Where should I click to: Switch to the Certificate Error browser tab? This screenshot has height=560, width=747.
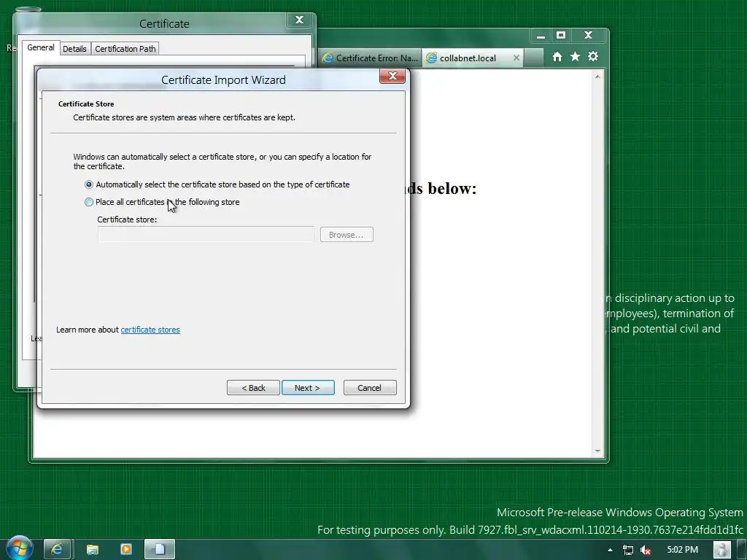pyautogui.click(x=370, y=58)
